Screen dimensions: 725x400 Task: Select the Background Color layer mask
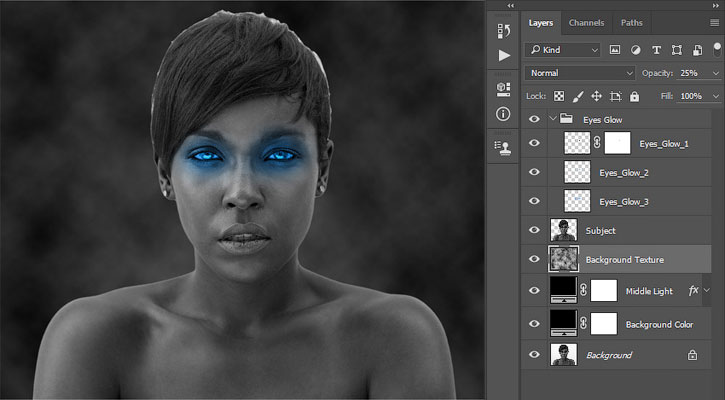coord(604,324)
